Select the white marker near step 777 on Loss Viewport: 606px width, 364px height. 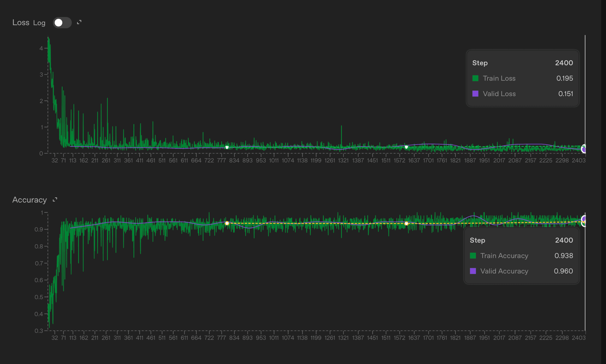click(227, 147)
